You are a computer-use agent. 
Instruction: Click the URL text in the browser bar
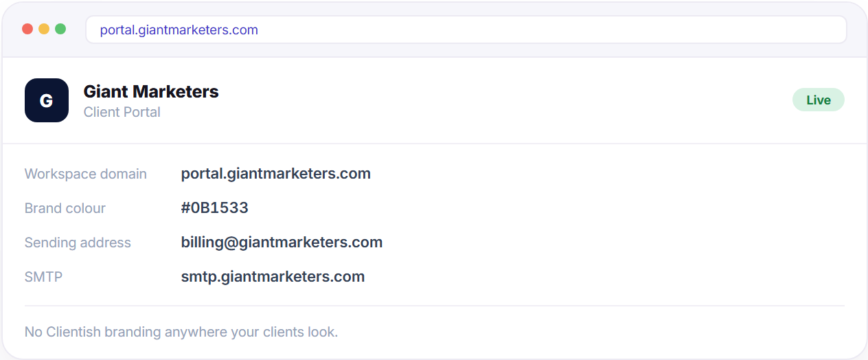pos(179,30)
